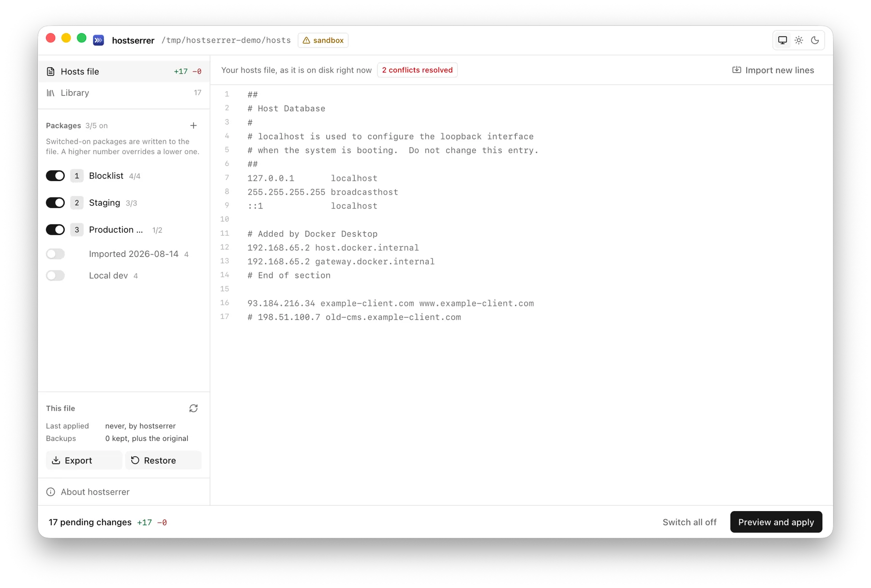The image size is (871, 588).
Task: Select the Production package row label
Action: pyautogui.click(x=116, y=230)
